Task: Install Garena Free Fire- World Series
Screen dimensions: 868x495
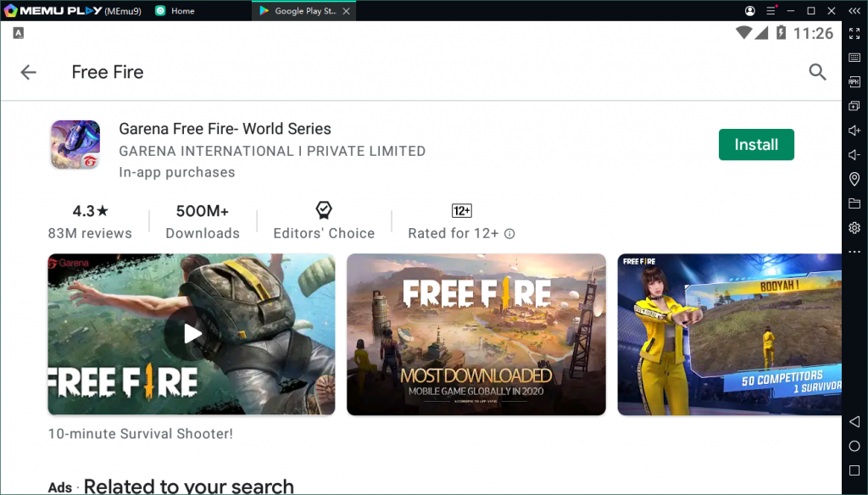Action: point(755,144)
